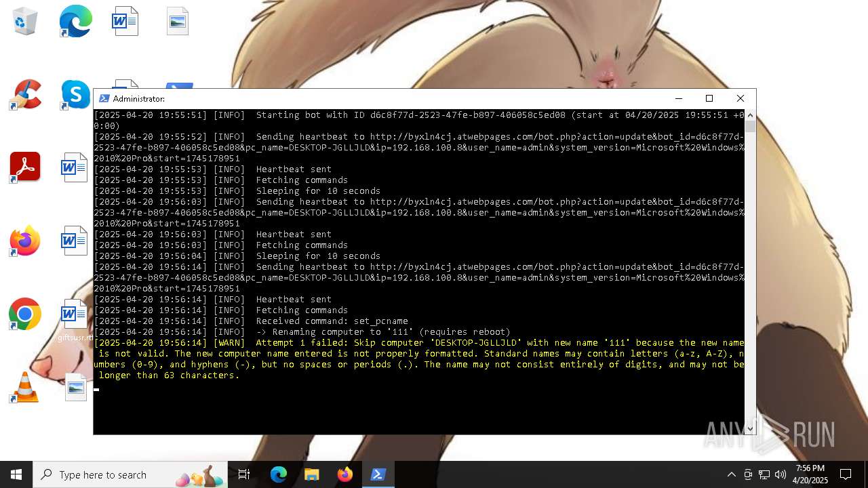Click 'Received command: set_pcname' log line
The width and height of the screenshot is (868, 488).
(x=251, y=321)
